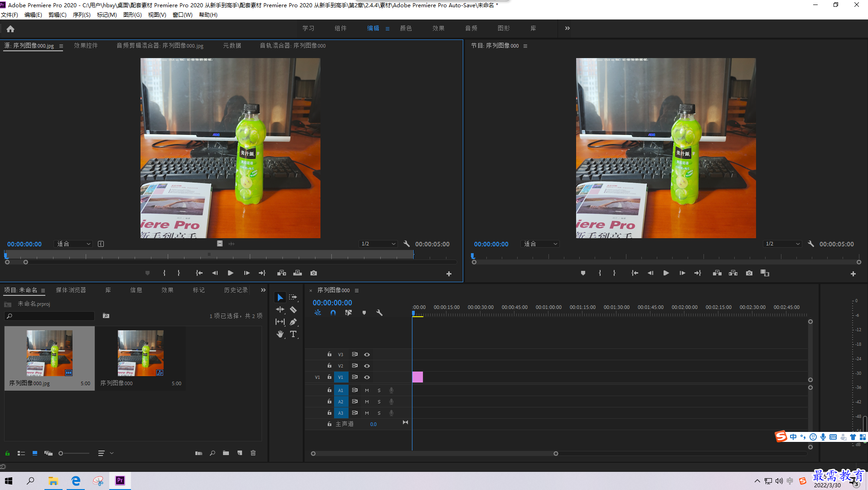Open Source monitor button editor plus
This screenshot has width=868, height=490.
coord(449,274)
